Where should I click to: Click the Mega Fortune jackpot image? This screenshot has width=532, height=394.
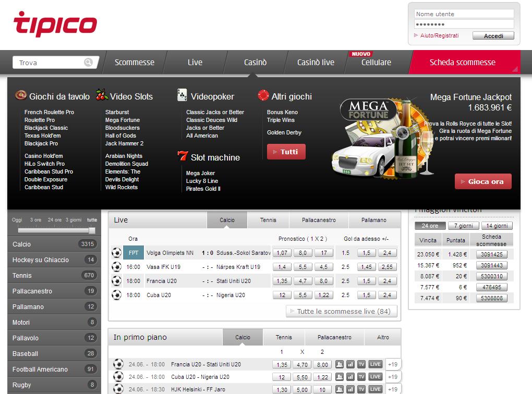(382, 139)
